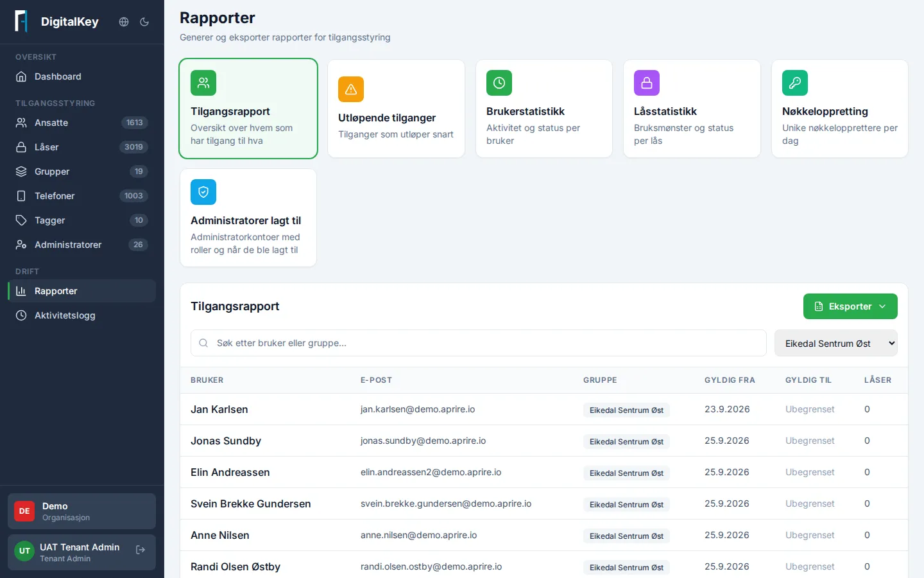
Task: Click the Anne Nilsen name
Action: (x=220, y=535)
